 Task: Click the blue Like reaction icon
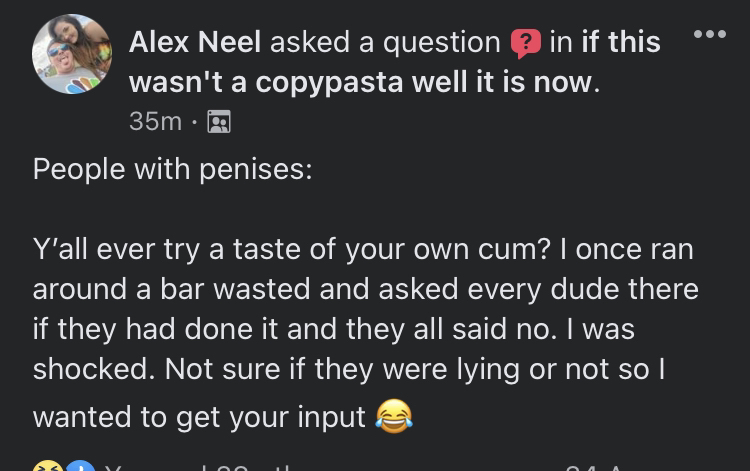click(x=80, y=466)
